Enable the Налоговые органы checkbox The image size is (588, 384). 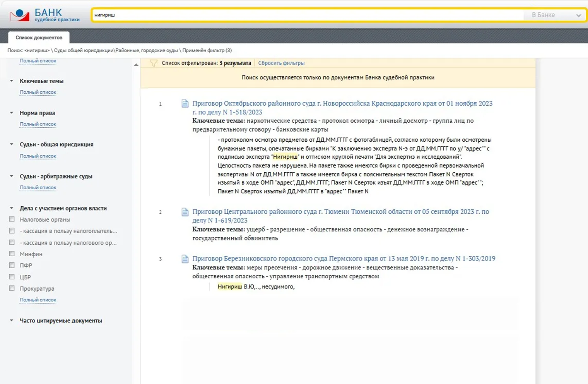point(12,219)
